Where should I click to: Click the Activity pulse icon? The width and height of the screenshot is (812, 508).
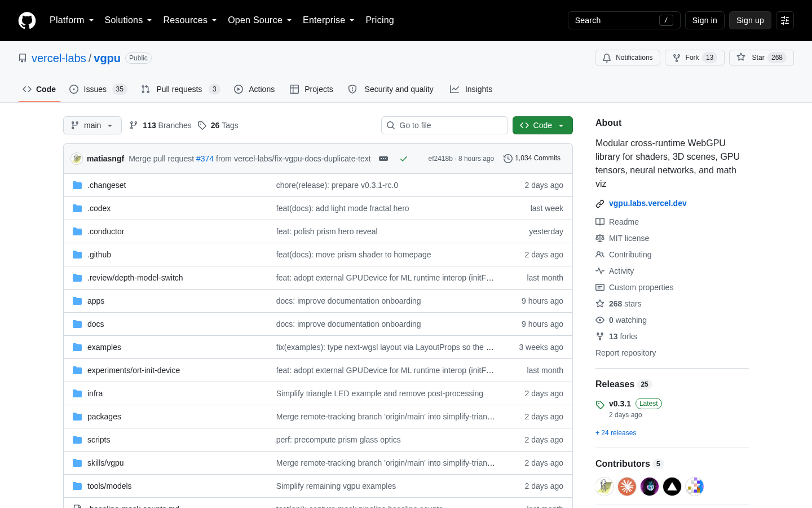pos(600,271)
